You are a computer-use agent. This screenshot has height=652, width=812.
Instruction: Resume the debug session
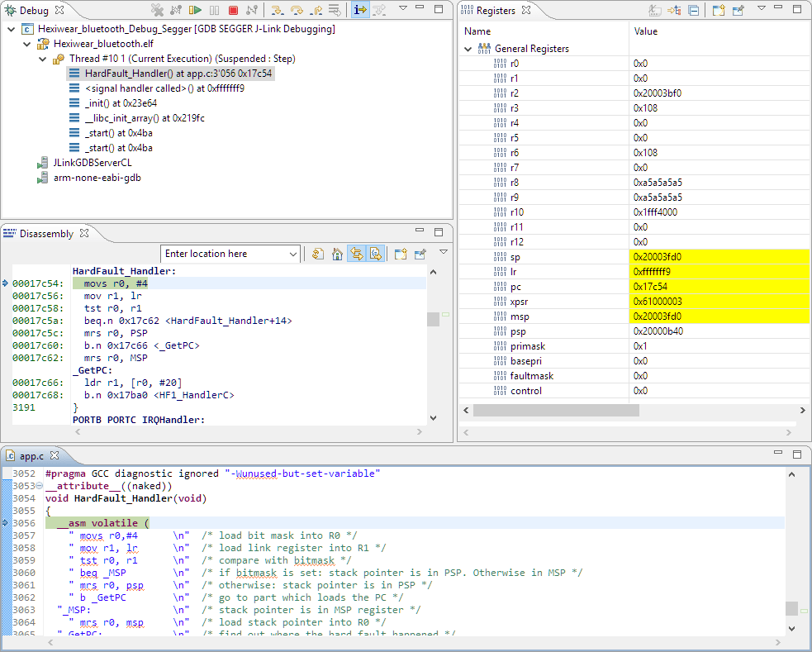point(193,11)
